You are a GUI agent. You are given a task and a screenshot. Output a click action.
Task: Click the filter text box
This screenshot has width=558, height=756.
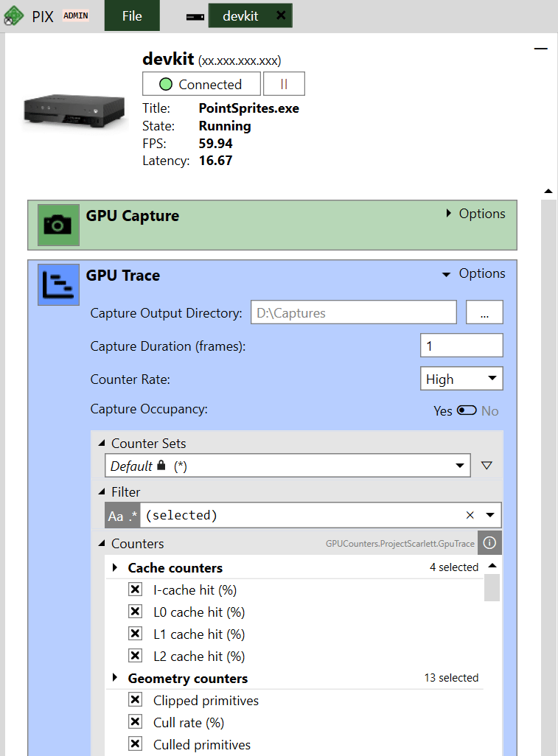[301, 515]
